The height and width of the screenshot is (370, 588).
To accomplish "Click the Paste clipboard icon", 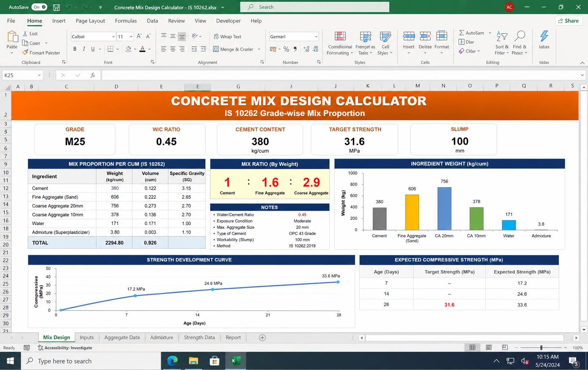I will coord(12,37).
